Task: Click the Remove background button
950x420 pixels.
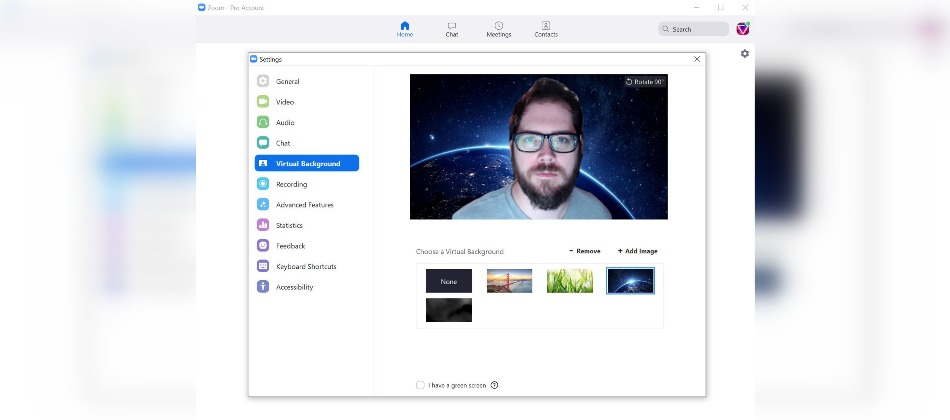Action: [x=585, y=251]
